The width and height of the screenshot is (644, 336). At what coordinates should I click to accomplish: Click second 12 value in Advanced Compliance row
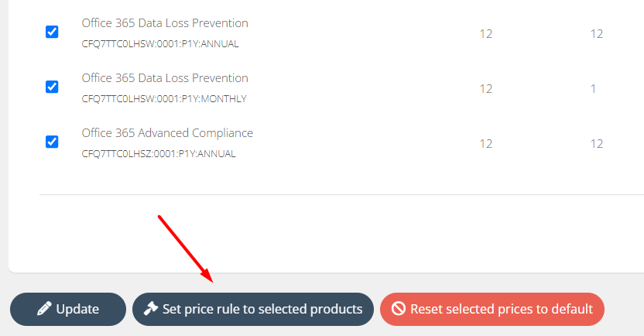coord(596,144)
